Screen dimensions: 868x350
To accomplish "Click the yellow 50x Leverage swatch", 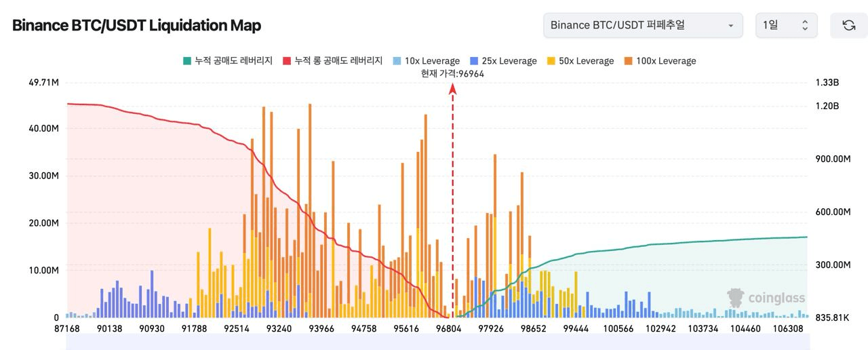I will point(551,61).
